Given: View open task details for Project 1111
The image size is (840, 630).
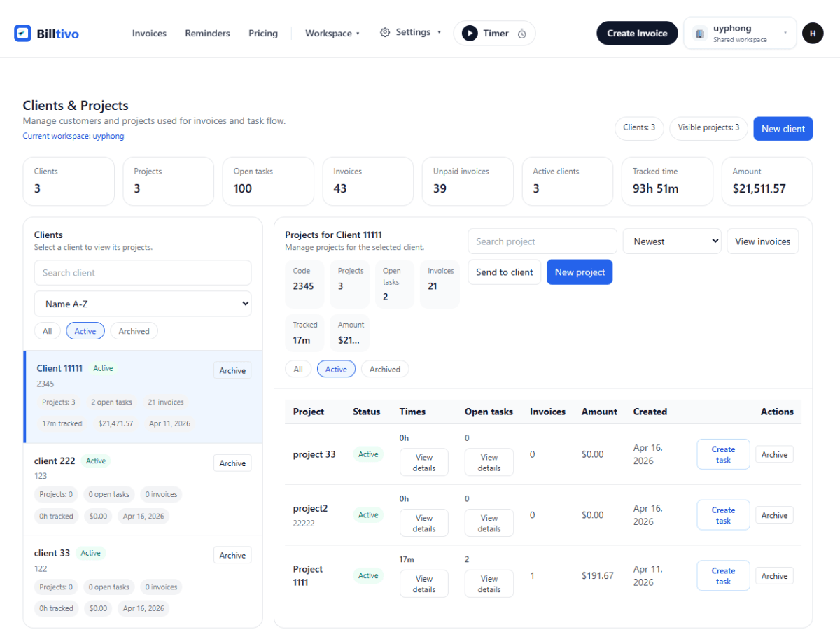Looking at the screenshot, I should [x=489, y=584].
